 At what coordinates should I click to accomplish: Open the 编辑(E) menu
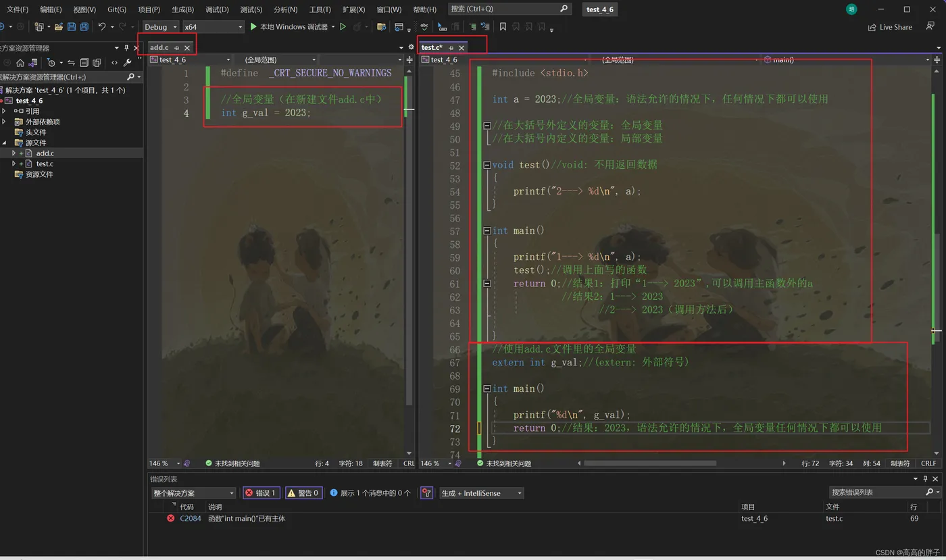tap(51, 9)
